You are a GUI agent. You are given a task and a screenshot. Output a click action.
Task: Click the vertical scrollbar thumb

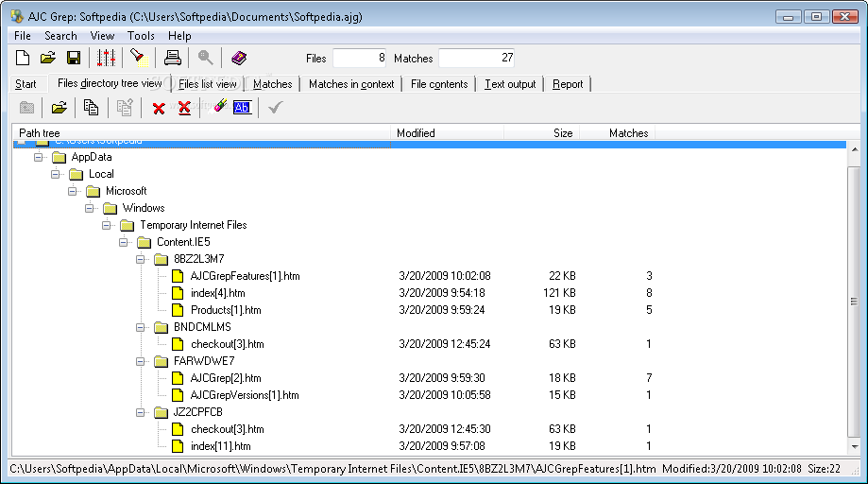coord(854,302)
